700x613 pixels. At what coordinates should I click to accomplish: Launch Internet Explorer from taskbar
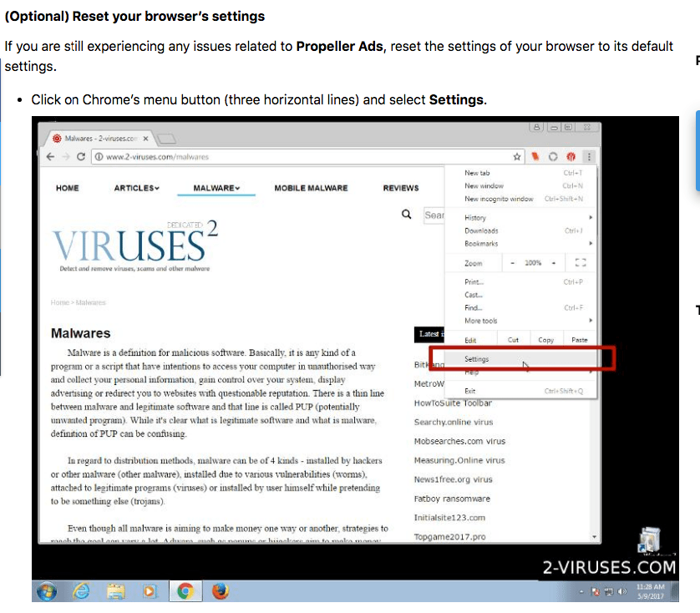[82, 591]
